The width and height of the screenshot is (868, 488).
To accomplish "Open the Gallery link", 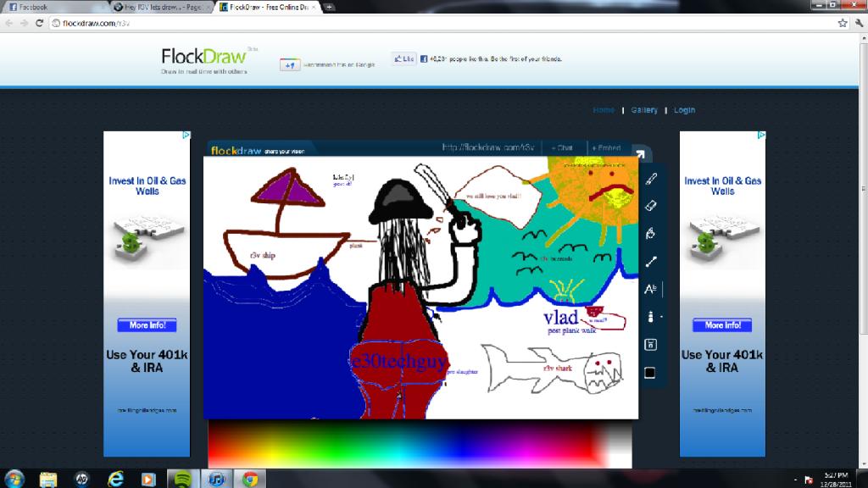I will (x=643, y=110).
